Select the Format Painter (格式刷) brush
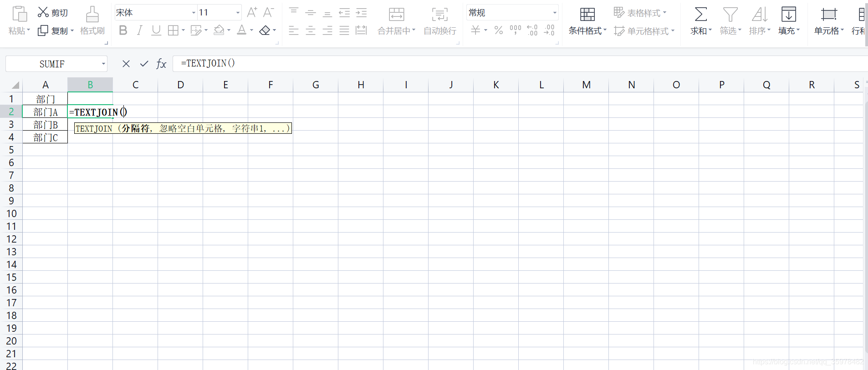 (x=92, y=14)
